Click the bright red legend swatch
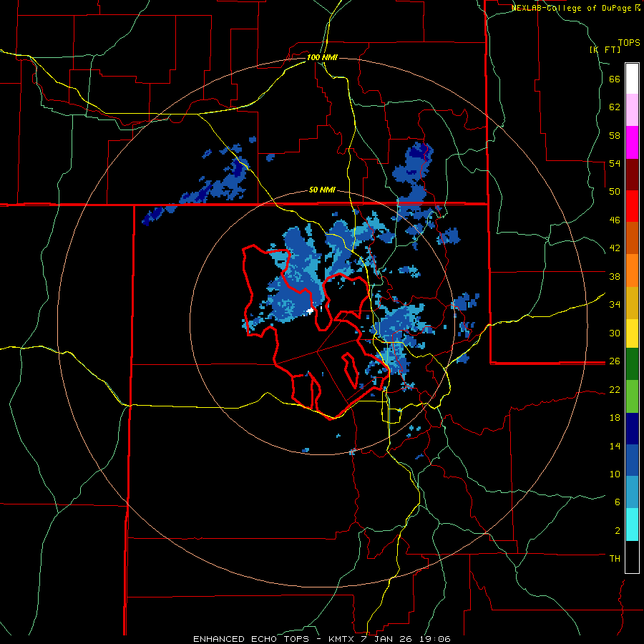This screenshot has width=644, height=644. click(632, 206)
